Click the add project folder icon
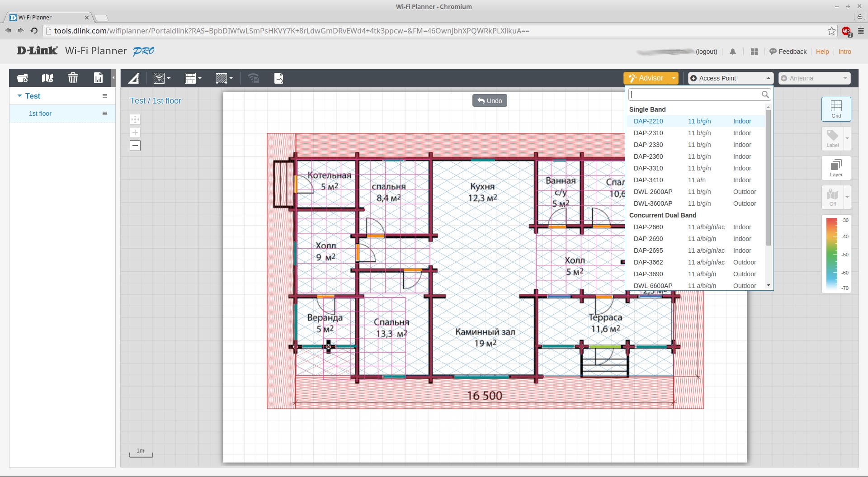This screenshot has height=477, width=868. coord(22,78)
